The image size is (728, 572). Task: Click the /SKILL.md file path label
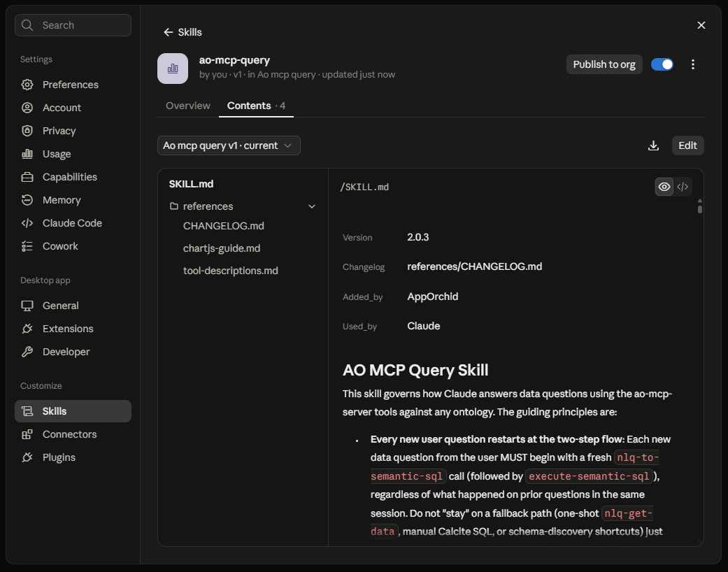[364, 187]
